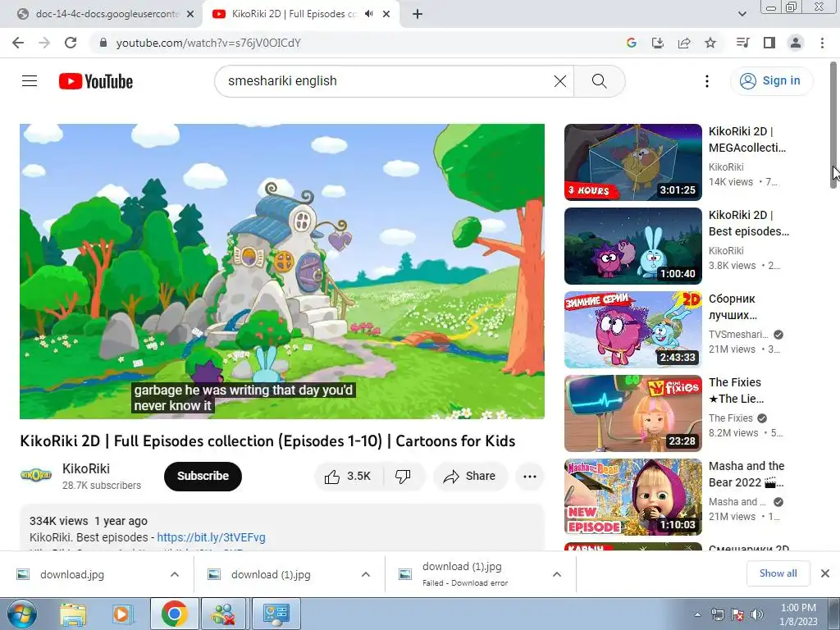Image resolution: width=840 pixels, height=630 pixels.
Task: Reload the YouTube page
Action: (x=71, y=43)
